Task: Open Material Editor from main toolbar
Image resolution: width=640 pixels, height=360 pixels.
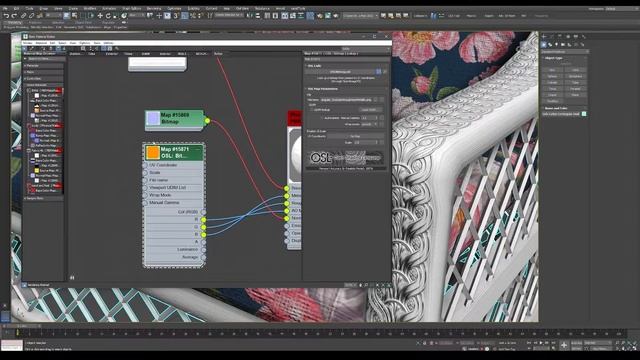Action: click(310, 16)
